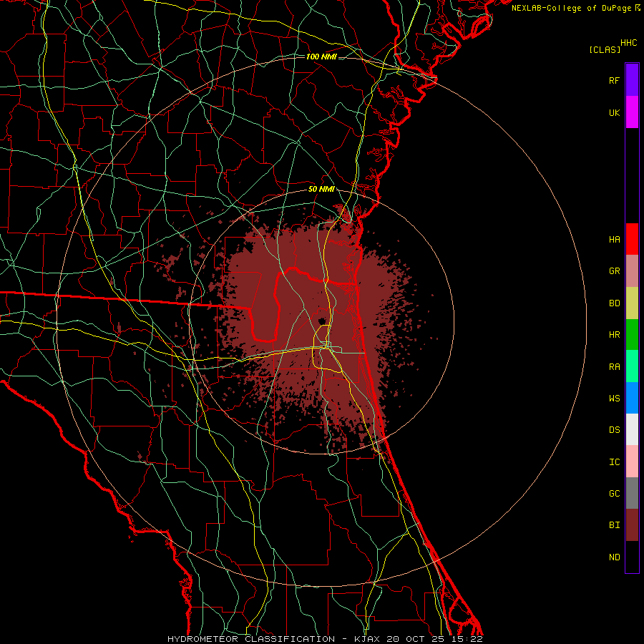
Task: Click the black radar site dot at the ring center
Action: (x=322, y=321)
